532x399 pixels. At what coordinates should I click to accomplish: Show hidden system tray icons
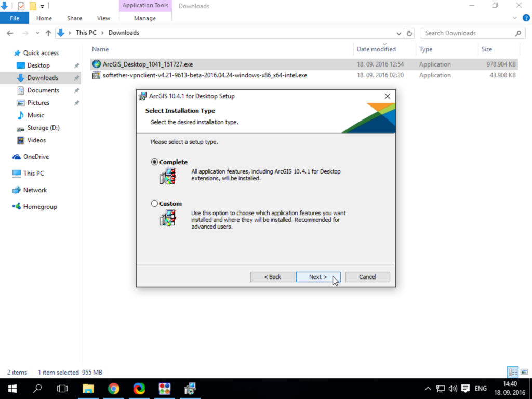(x=428, y=389)
